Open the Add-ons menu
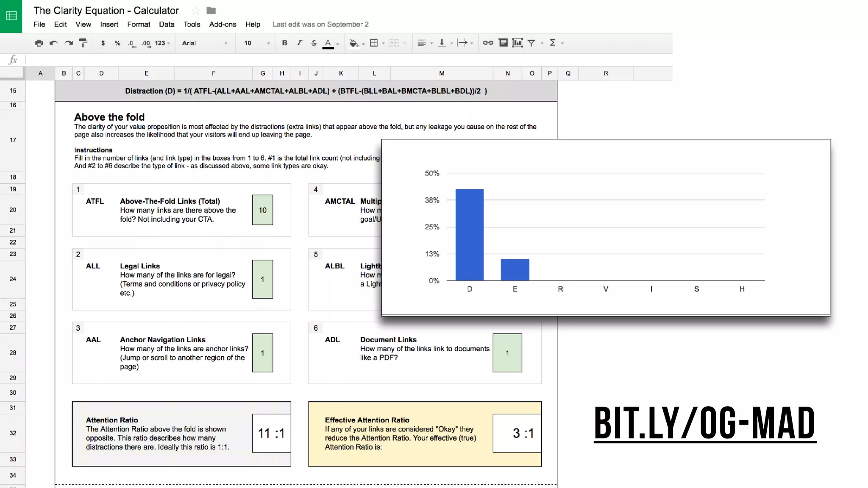The width and height of the screenshot is (868, 488). click(223, 24)
